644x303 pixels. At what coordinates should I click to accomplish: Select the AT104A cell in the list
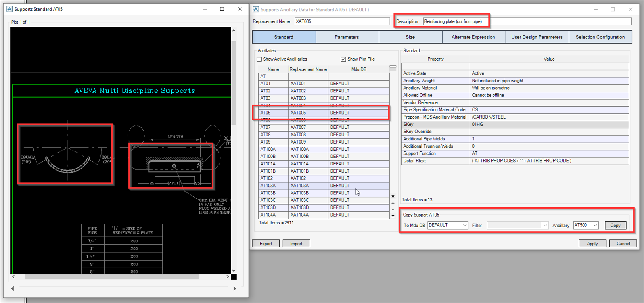click(x=273, y=215)
